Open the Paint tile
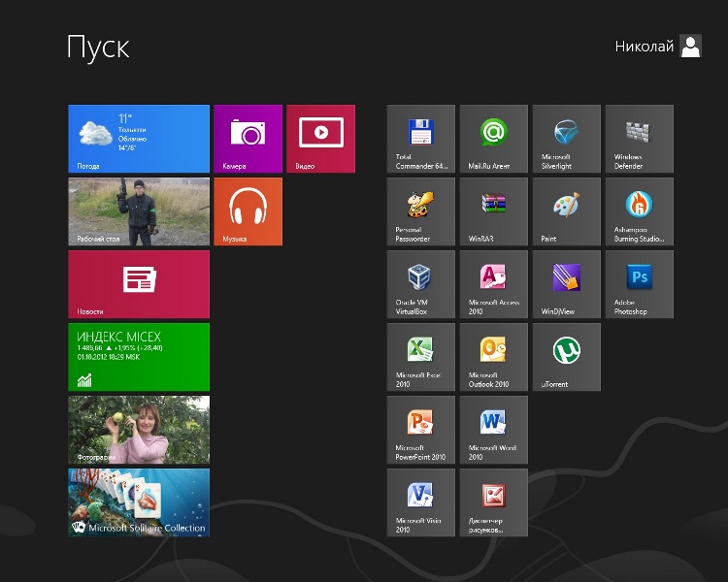 coord(567,211)
